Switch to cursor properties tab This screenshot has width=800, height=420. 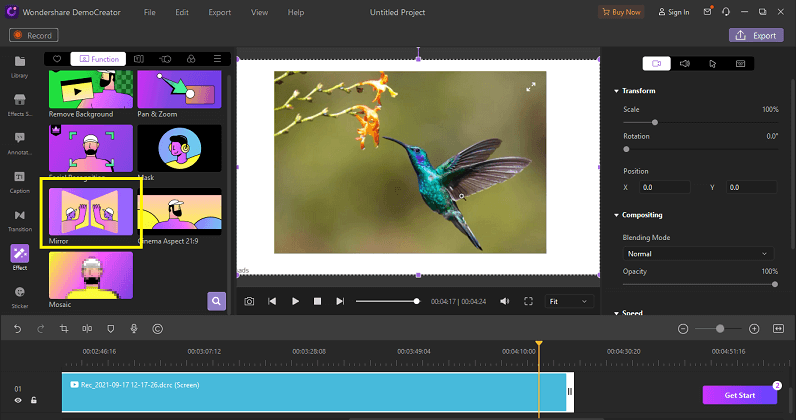click(713, 63)
